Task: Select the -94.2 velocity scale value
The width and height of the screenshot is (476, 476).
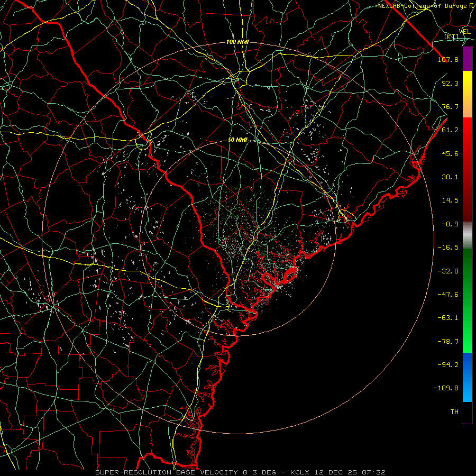Action: click(448, 365)
